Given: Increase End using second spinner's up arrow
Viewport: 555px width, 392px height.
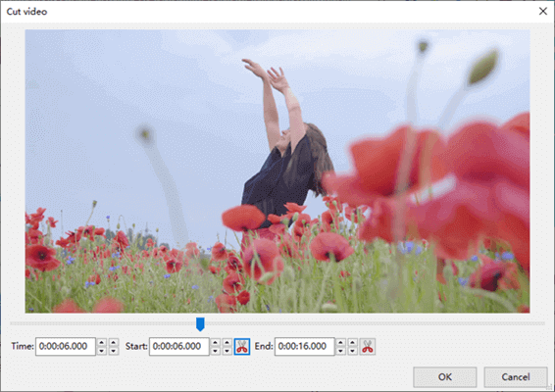Looking at the screenshot, I should click(353, 342).
